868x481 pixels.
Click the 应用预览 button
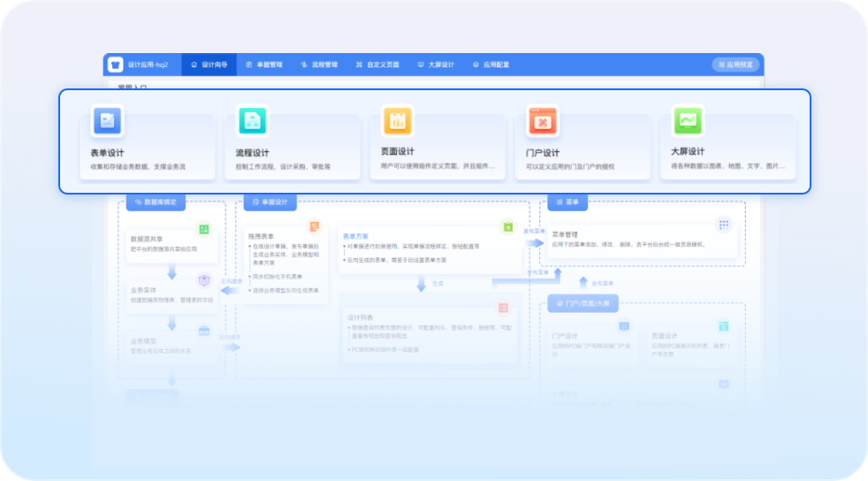click(735, 65)
